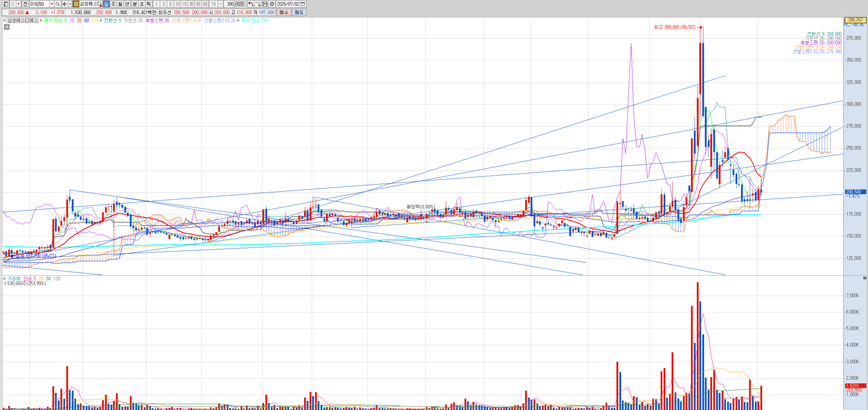Screen dimensions: 868x410
Task: Select the 30 interval button
Action: pyautogui.click(x=191, y=4)
